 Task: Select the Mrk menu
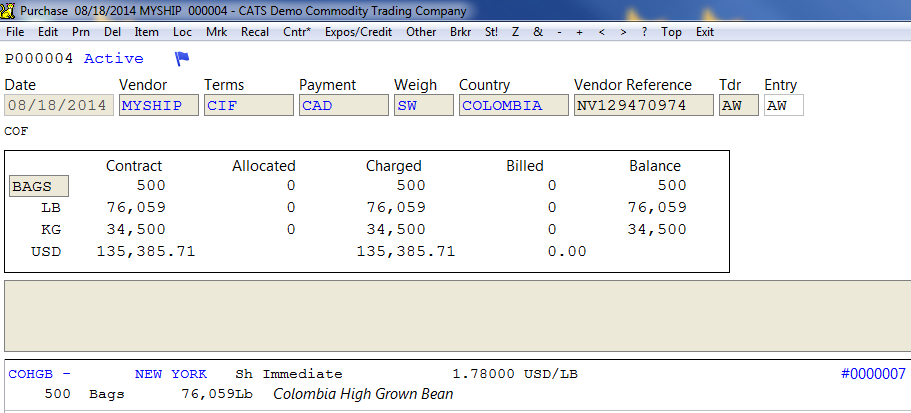tap(217, 32)
